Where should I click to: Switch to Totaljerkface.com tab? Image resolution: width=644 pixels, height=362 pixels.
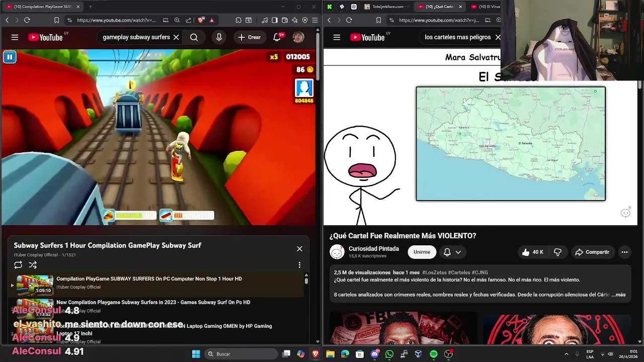click(385, 7)
